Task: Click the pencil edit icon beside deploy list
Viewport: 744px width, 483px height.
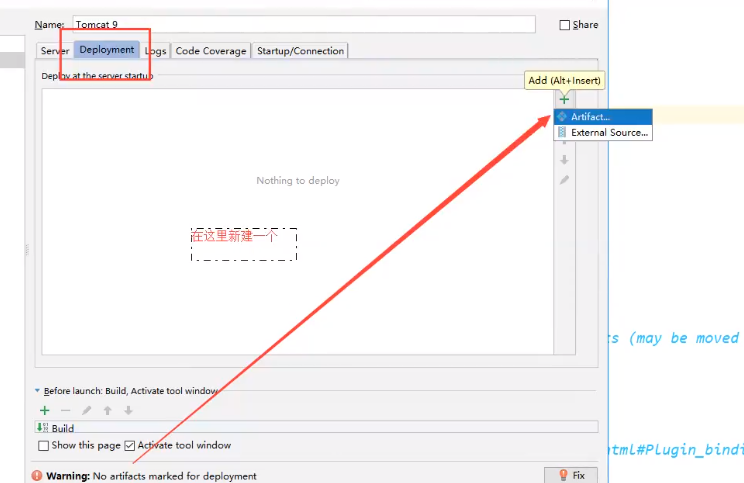Action: point(564,180)
